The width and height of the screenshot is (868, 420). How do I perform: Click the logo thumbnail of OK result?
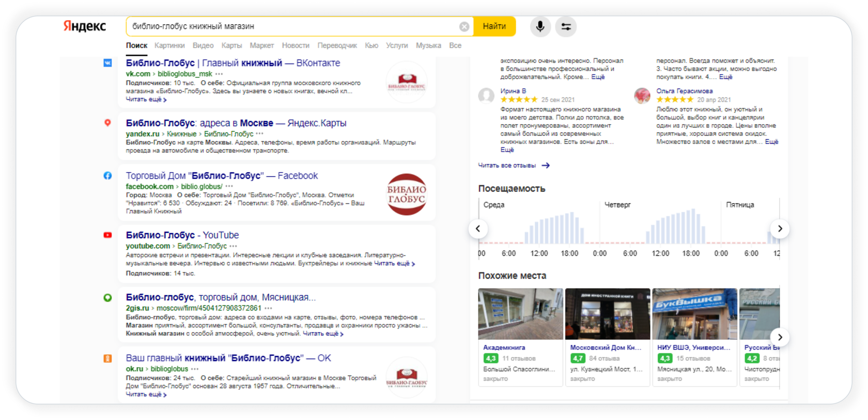(x=407, y=377)
